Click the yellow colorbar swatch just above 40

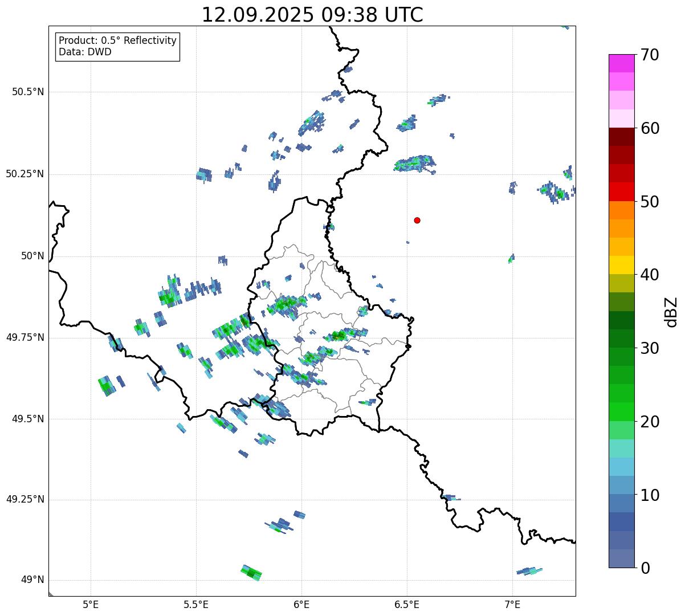click(621, 265)
